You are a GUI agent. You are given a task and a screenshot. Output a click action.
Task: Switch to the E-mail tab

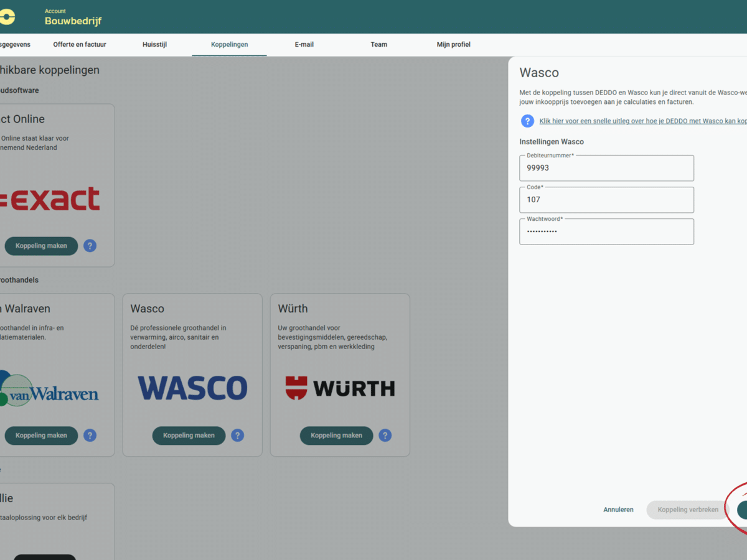(304, 44)
